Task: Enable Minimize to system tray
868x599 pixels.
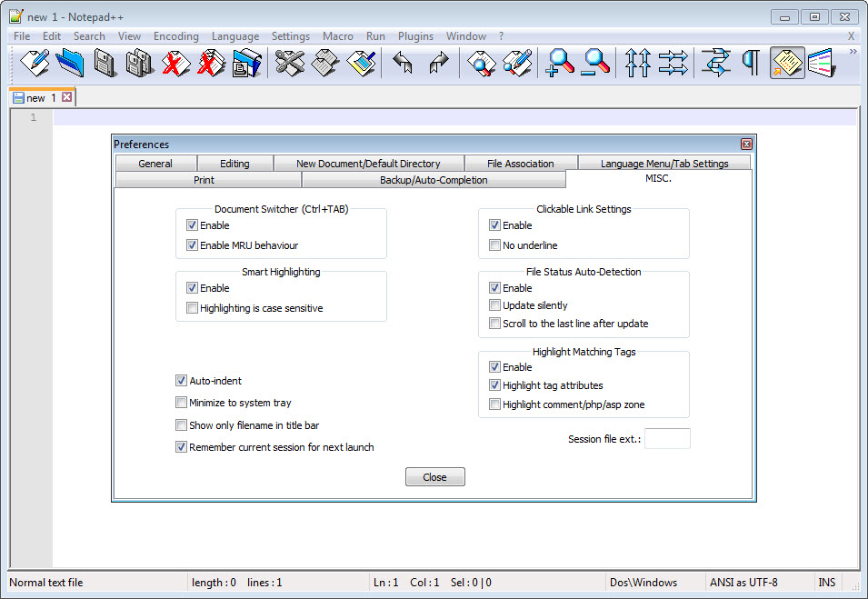Action: 181,403
